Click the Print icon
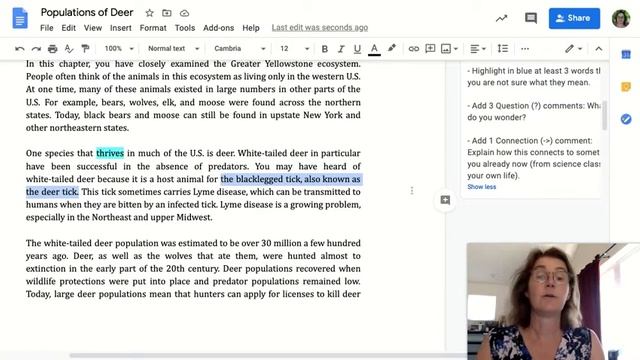The image size is (640, 360). 52,49
